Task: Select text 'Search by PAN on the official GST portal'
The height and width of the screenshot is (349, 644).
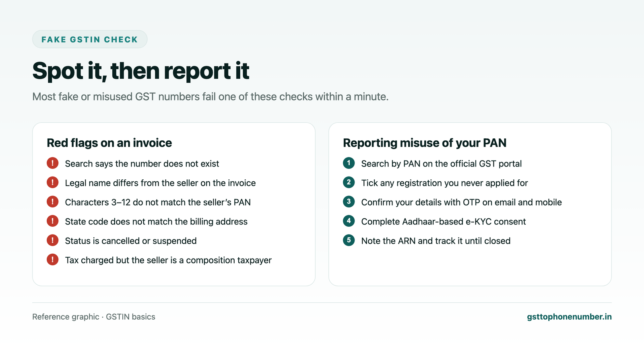Action: (x=442, y=164)
